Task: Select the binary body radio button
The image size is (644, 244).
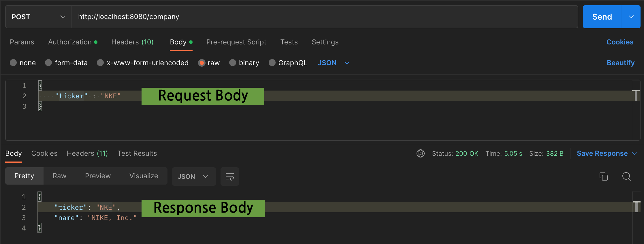Action: pyautogui.click(x=233, y=63)
